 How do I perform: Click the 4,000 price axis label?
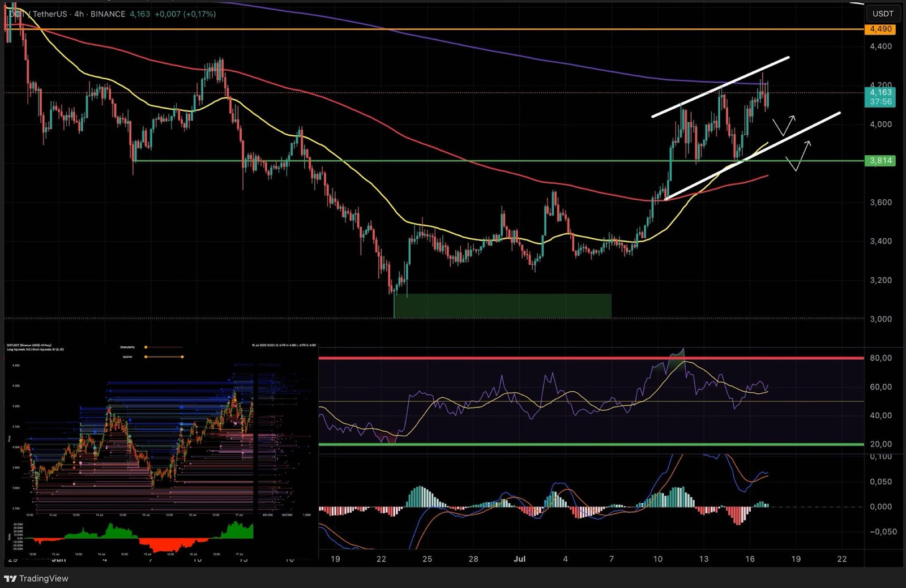click(x=881, y=124)
